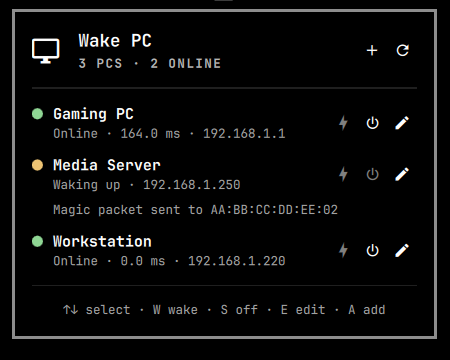This screenshot has width=450, height=360.
Task: Click the plus icon to add a PC
Action: [x=372, y=51]
